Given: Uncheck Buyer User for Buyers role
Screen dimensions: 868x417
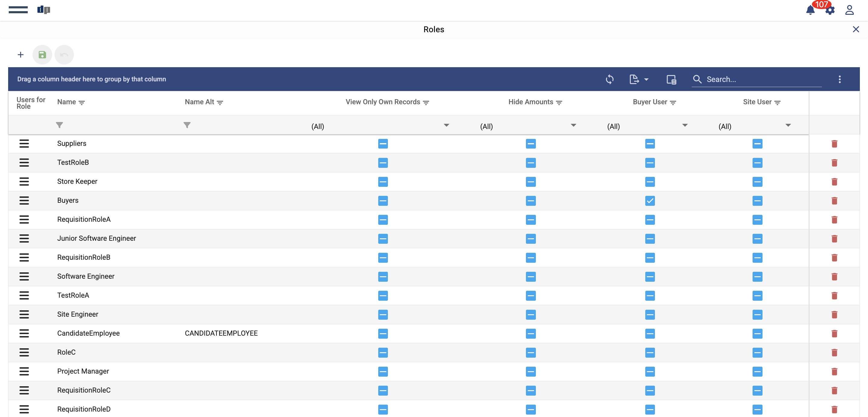Looking at the screenshot, I should tap(650, 201).
